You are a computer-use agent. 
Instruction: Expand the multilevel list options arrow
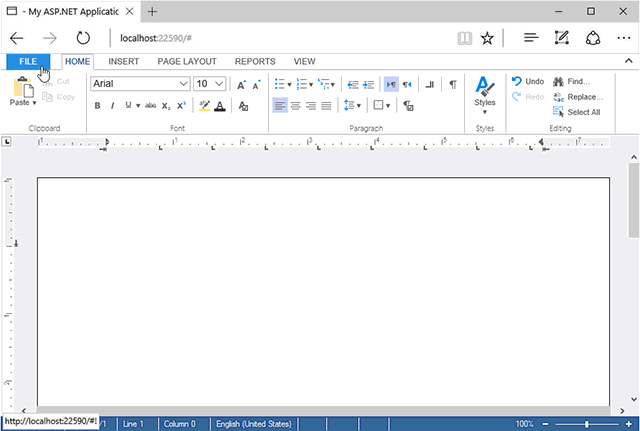tap(333, 85)
